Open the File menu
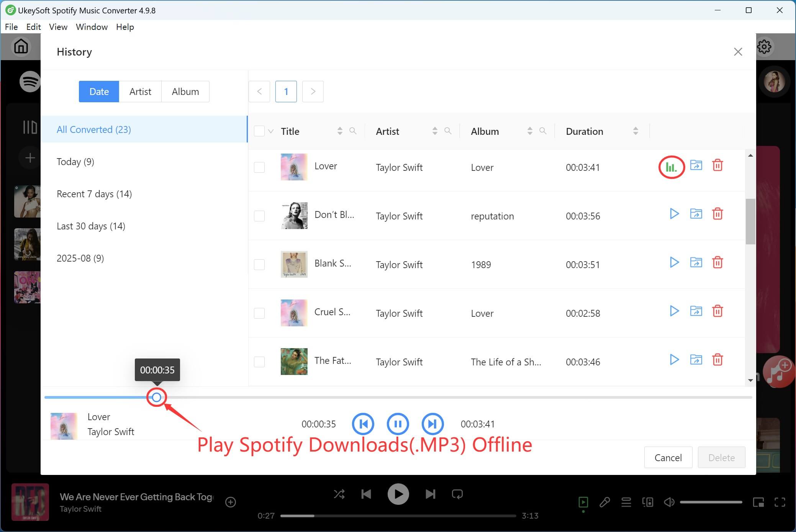 tap(11, 27)
